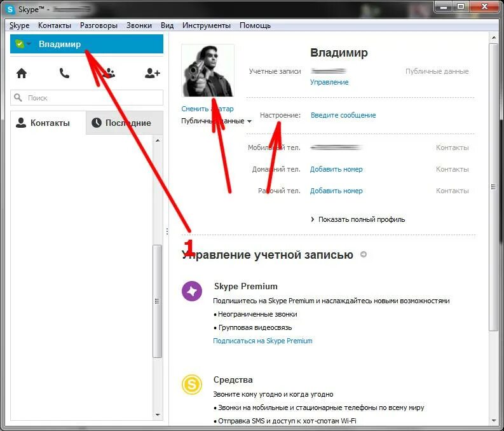Click the Владимир profile bar
504x431 pixels.
(87, 44)
